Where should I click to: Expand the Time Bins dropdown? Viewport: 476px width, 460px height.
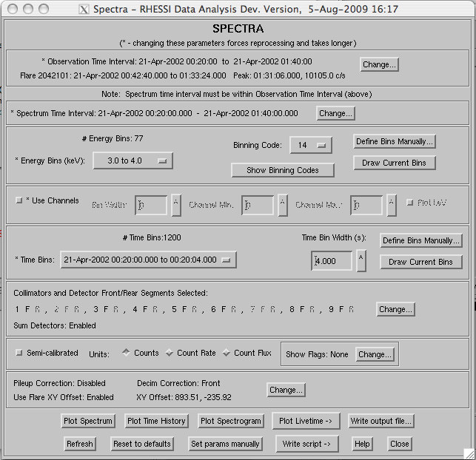click(148, 260)
